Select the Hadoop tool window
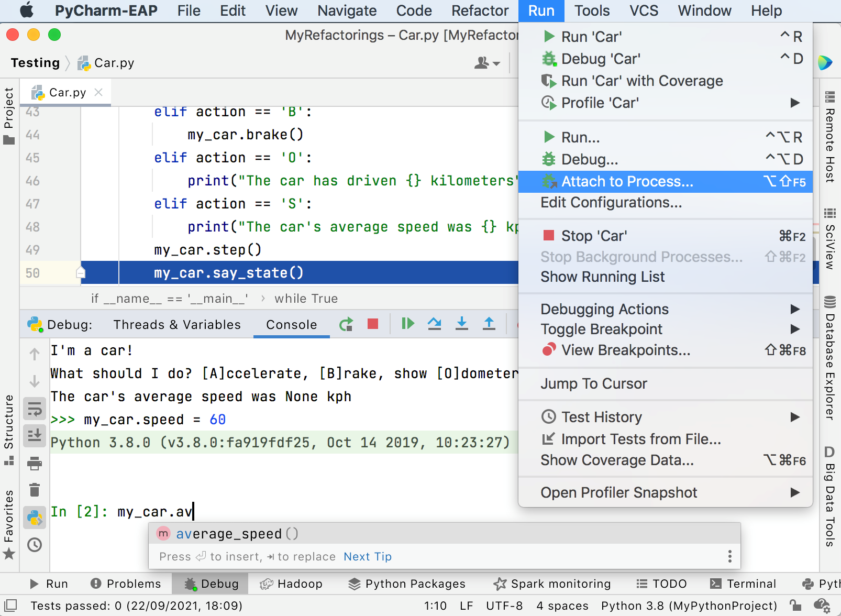841x616 pixels. click(292, 584)
